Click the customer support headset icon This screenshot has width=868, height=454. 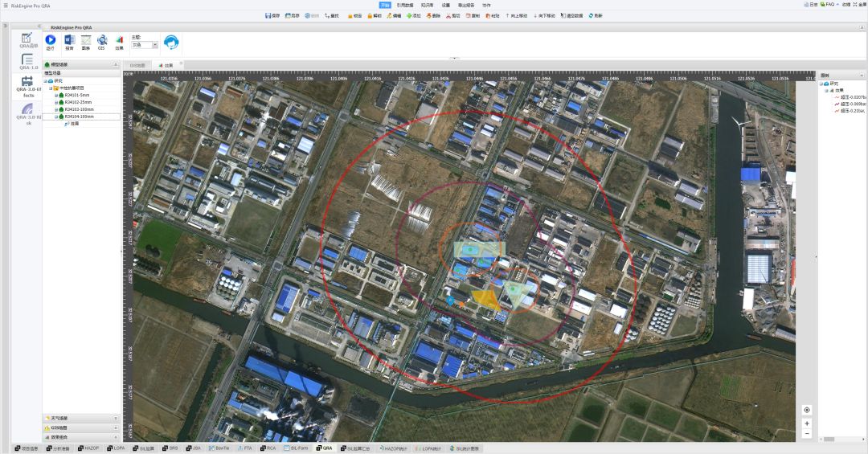tap(171, 42)
